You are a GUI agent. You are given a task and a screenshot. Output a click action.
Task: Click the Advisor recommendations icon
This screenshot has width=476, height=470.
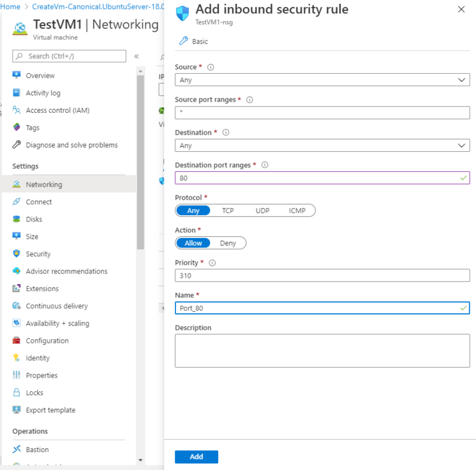(x=16, y=270)
